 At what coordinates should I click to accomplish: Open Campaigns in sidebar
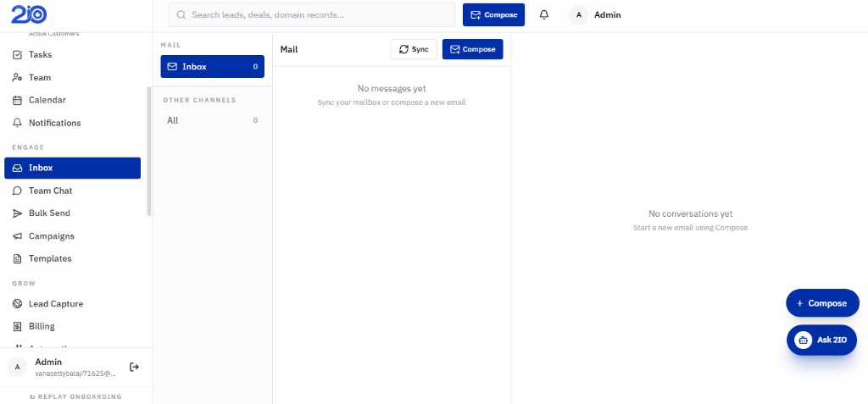pyautogui.click(x=73, y=236)
